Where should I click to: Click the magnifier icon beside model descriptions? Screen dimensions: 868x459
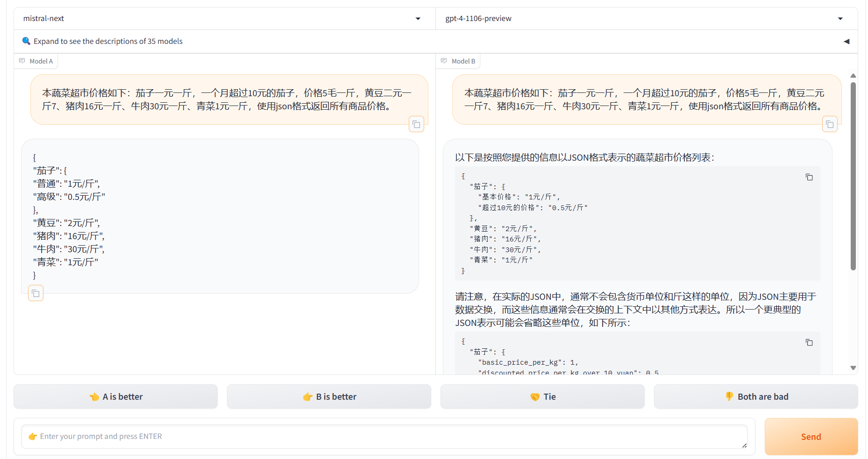coord(26,41)
